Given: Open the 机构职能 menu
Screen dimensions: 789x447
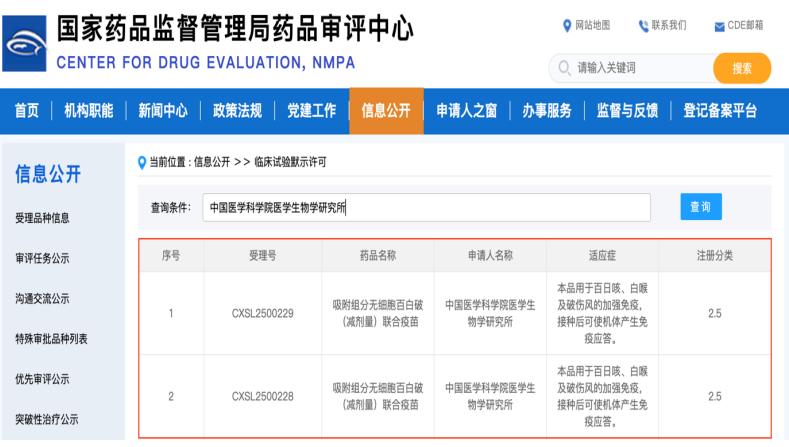Looking at the screenshot, I should click(89, 111).
